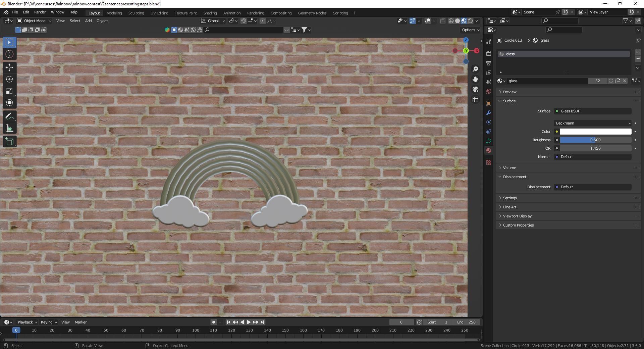644x349 pixels.
Task: Click the Options button in viewport header
Action: (x=470, y=30)
